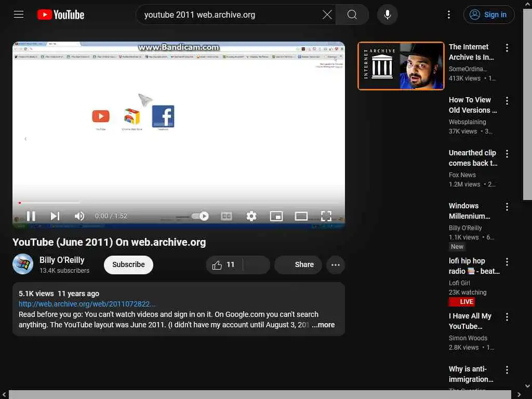Click the SomeOrdina... channel name
This screenshot has height=399, width=532.
[468, 69]
